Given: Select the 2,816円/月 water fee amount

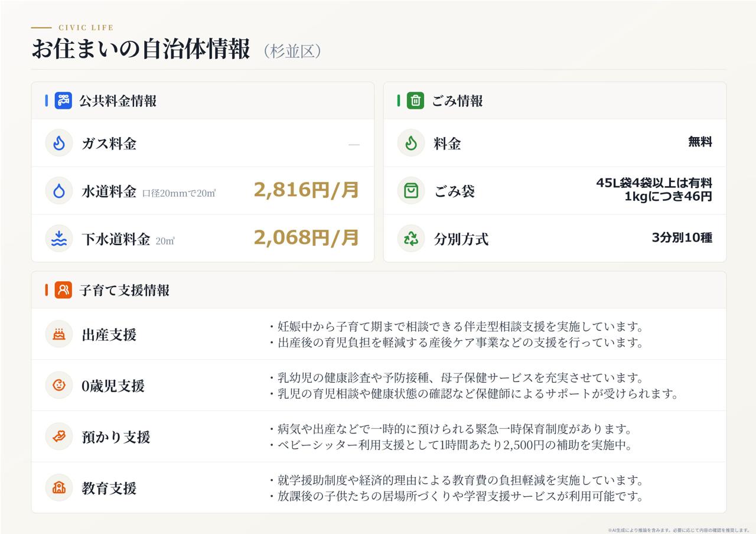Looking at the screenshot, I should 307,190.
